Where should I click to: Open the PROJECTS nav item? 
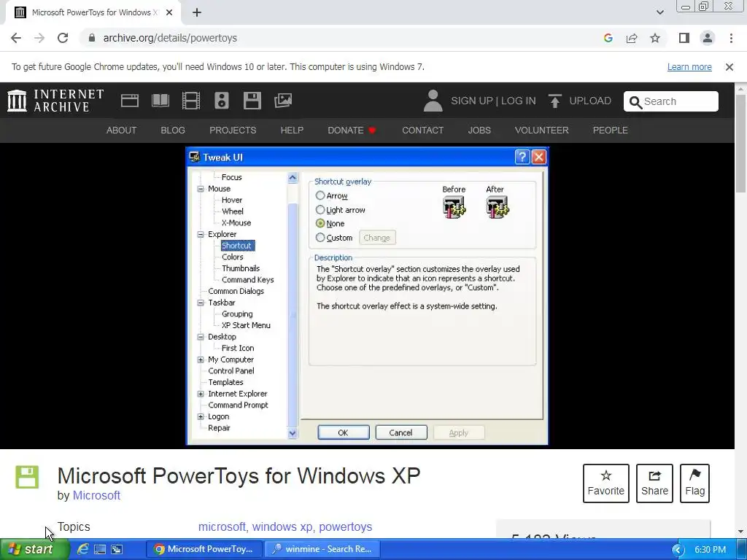tap(233, 130)
